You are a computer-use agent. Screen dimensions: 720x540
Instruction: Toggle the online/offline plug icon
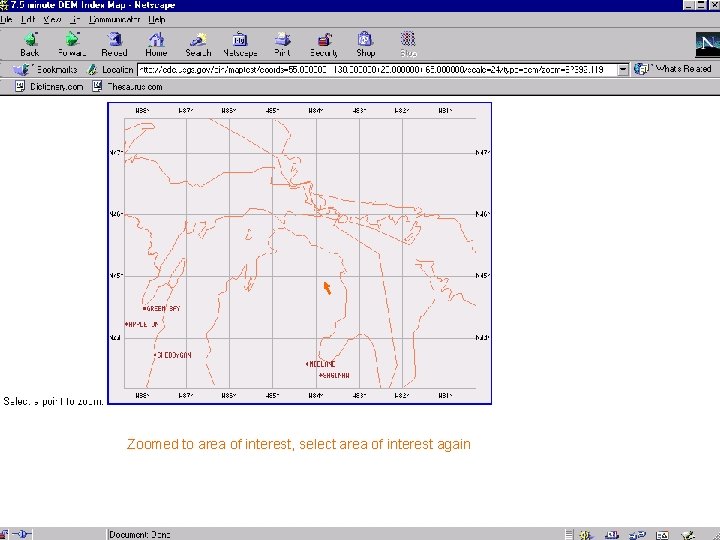[x=22, y=534]
